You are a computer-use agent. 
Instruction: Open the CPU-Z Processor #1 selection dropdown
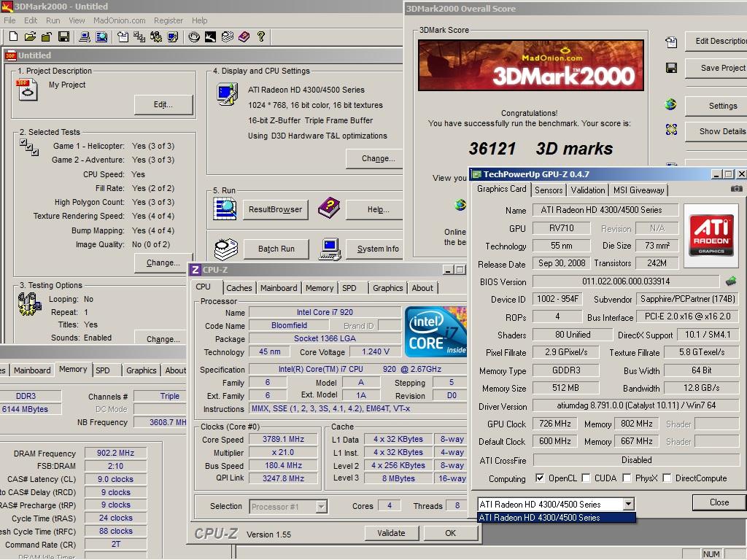point(322,506)
